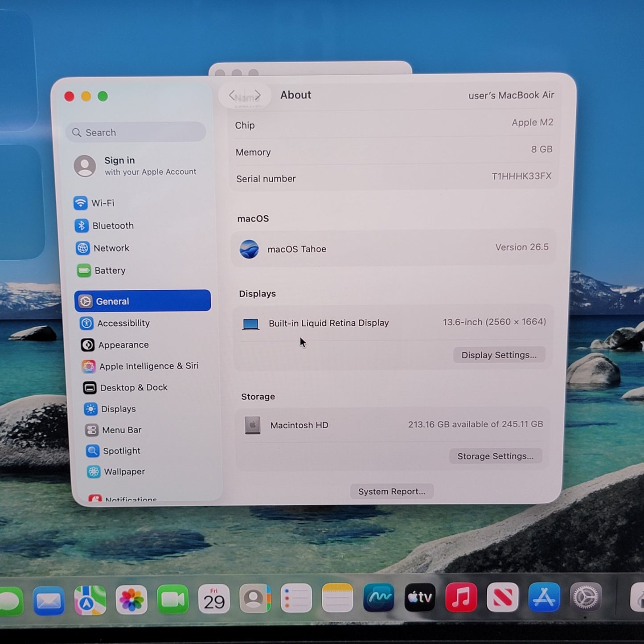The width and height of the screenshot is (644, 644).
Task: Sign in with your Apple Account
Action: pyautogui.click(x=135, y=166)
